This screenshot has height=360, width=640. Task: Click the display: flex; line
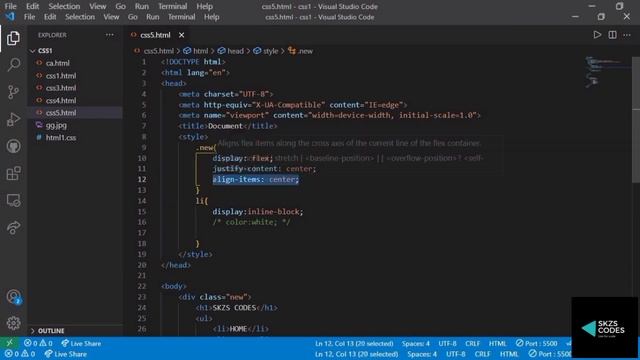[242, 158]
